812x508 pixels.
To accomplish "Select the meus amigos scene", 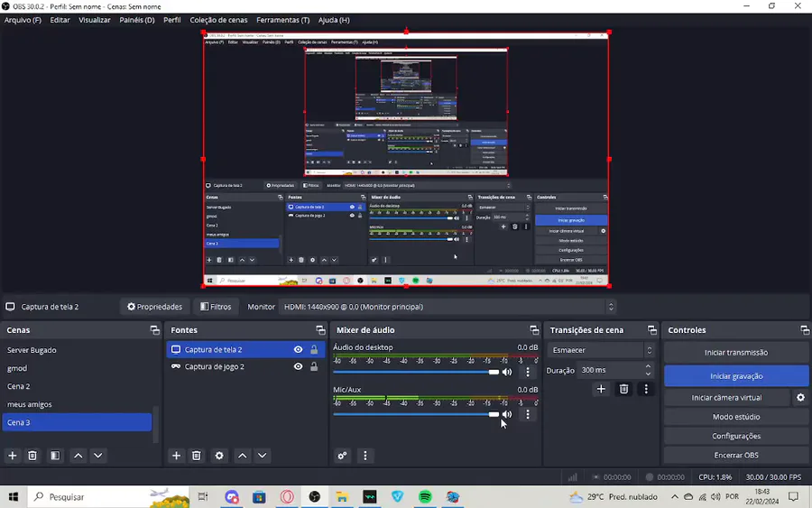I will [77, 404].
